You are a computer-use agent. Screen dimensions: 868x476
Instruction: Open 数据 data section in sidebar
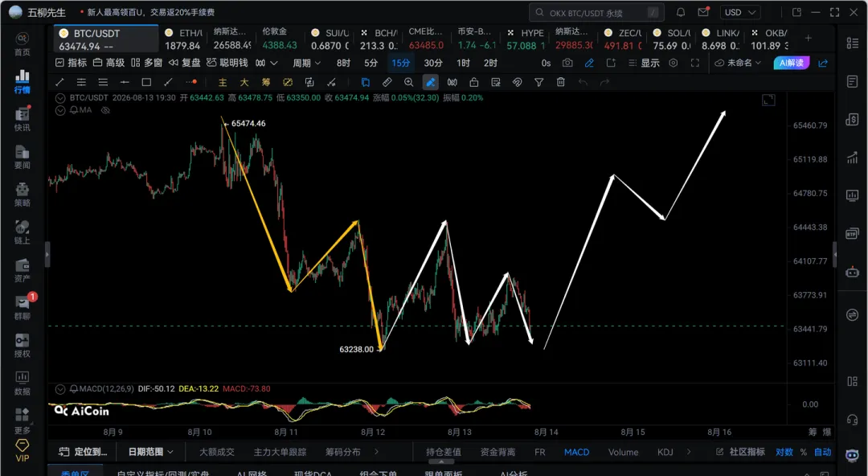[x=23, y=383]
